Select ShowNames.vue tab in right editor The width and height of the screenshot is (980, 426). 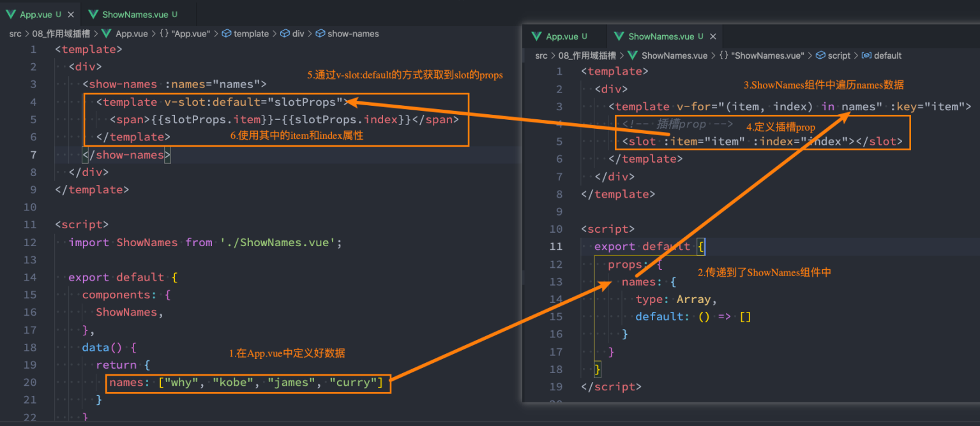(664, 36)
